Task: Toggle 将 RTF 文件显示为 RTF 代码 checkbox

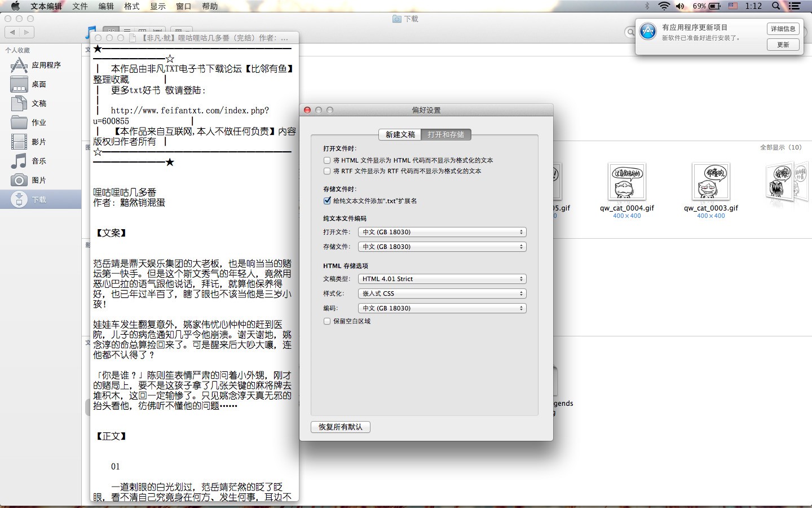Action: (x=327, y=171)
